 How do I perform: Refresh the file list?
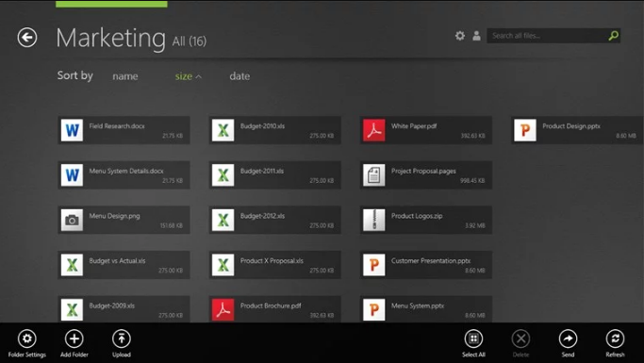click(x=615, y=343)
